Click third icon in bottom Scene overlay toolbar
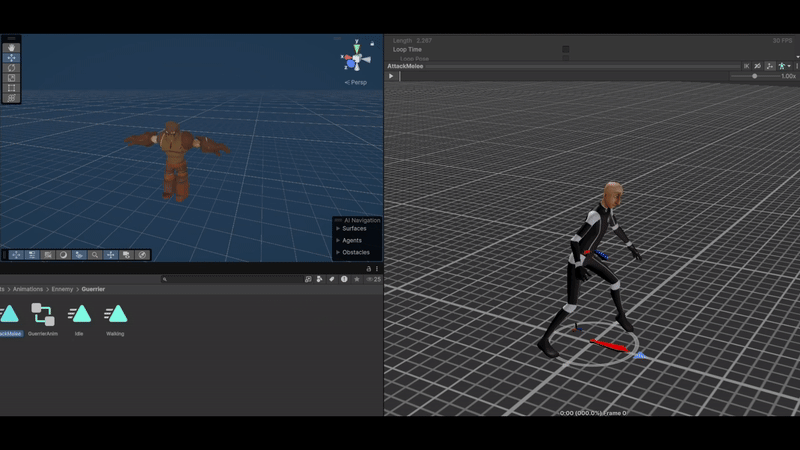This screenshot has width=800, height=450. click(48, 255)
